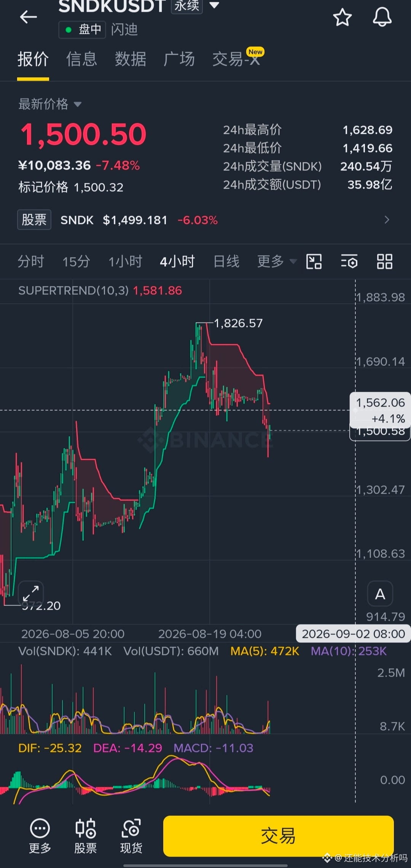411x868 pixels.
Task: Open multi-chart grid layout icon
Action: (384, 262)
